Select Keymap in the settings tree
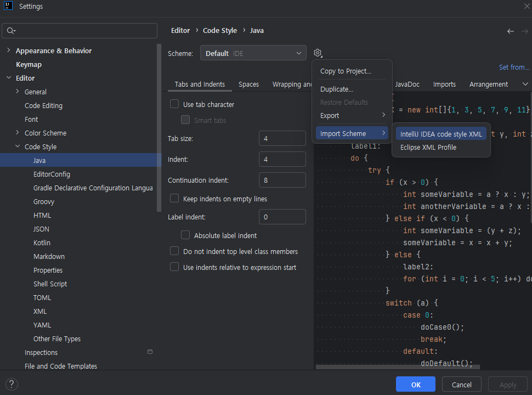The height and width of the screenshot is (395, 532). 29,65
